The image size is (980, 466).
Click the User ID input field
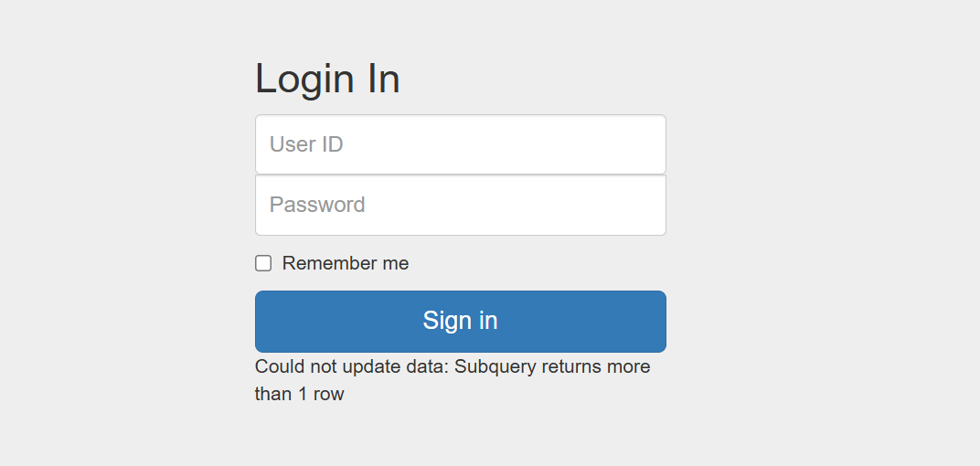(461, 144)
